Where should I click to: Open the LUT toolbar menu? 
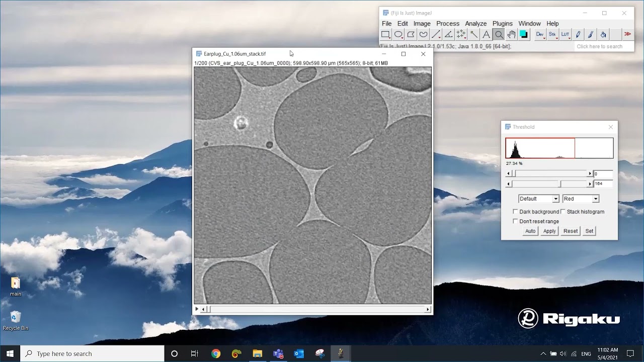(x=565, y=35)
